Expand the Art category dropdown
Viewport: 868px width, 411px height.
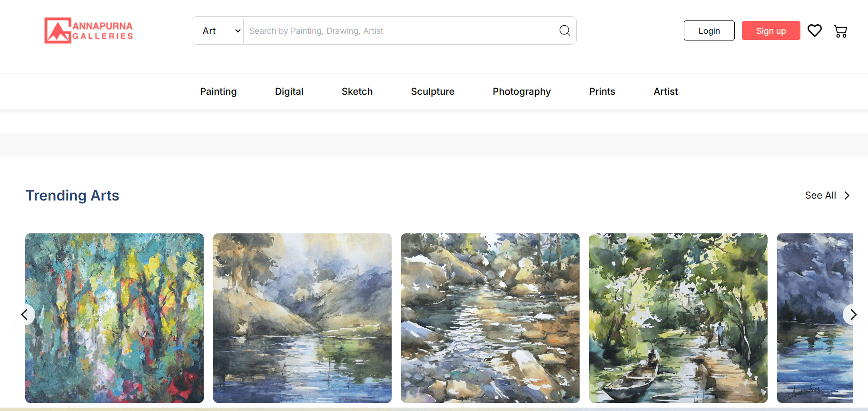click(x=221, y=31)
